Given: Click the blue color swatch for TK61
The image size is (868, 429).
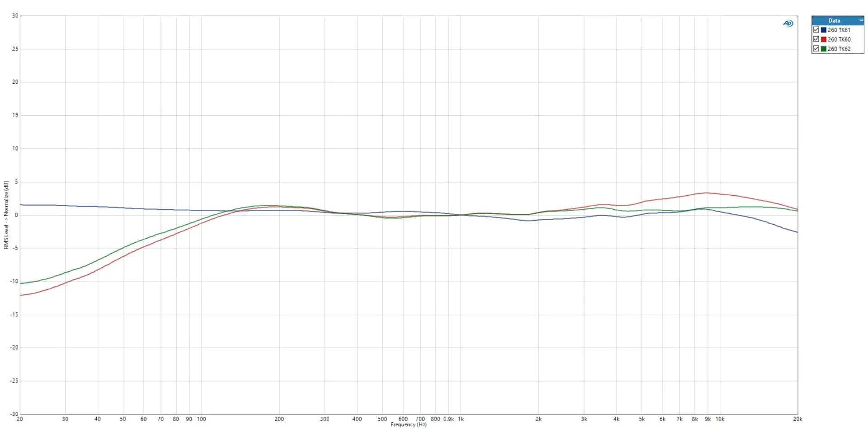Looking at the screenshot, I should (x=824, y=30).
